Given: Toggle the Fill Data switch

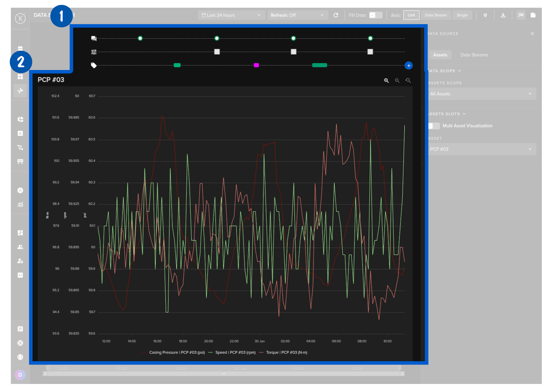Looking at the screenshot, I should pos(376,15).
